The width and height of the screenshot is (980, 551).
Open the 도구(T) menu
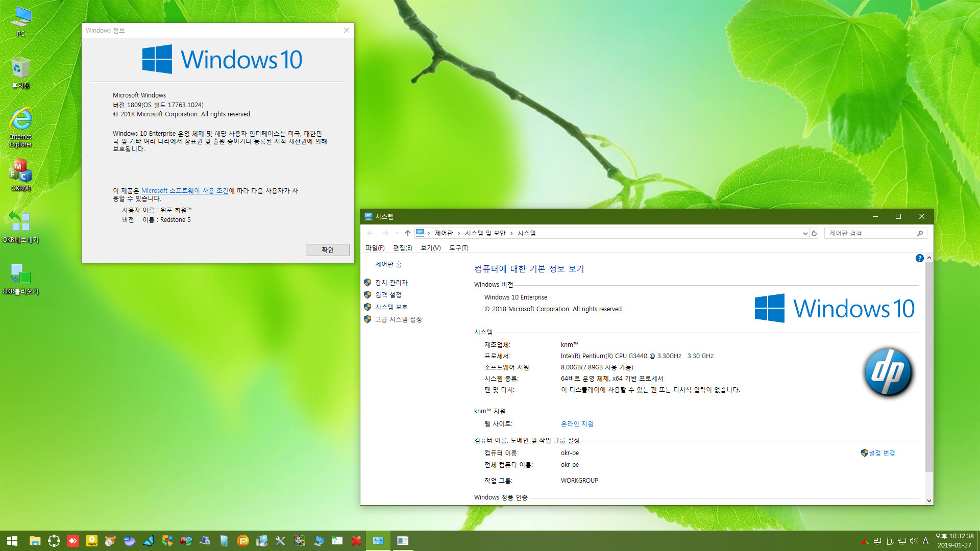(x=458, y=248)
